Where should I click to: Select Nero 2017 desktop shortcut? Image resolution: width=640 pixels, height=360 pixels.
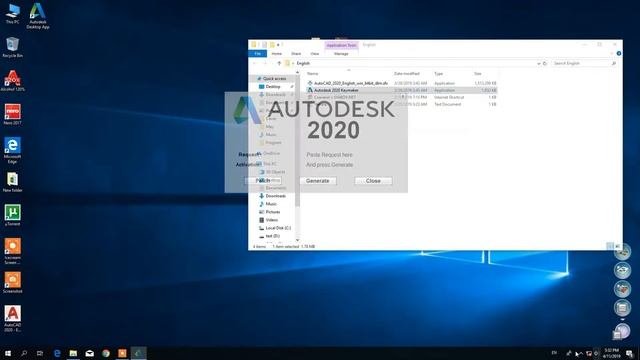coord(12,114)
